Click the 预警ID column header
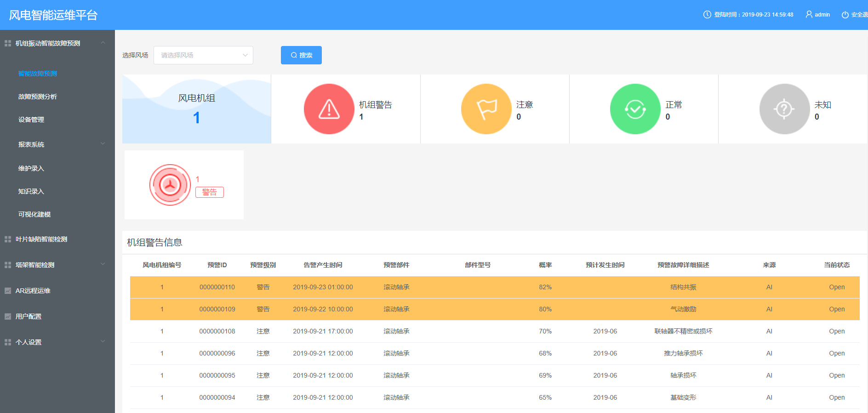The height and width of the screenshot is (413, 868). coord(217,265)
